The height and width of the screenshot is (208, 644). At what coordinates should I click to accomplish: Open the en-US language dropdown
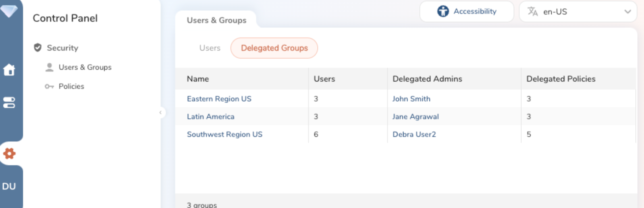point(577,12)
